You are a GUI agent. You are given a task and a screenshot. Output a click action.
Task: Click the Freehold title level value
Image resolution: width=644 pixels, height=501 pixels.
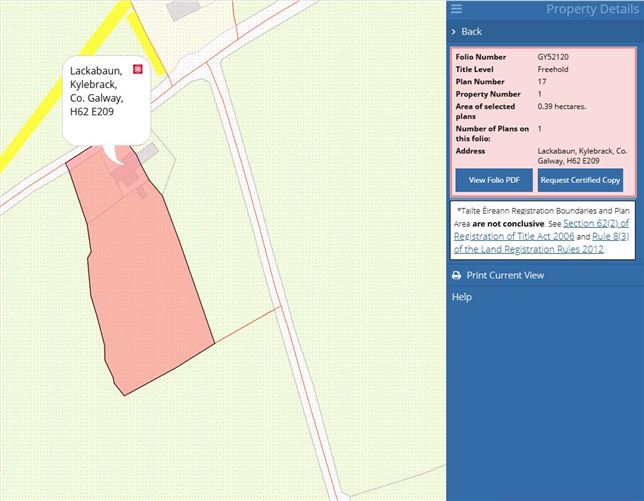pos(555,69)
